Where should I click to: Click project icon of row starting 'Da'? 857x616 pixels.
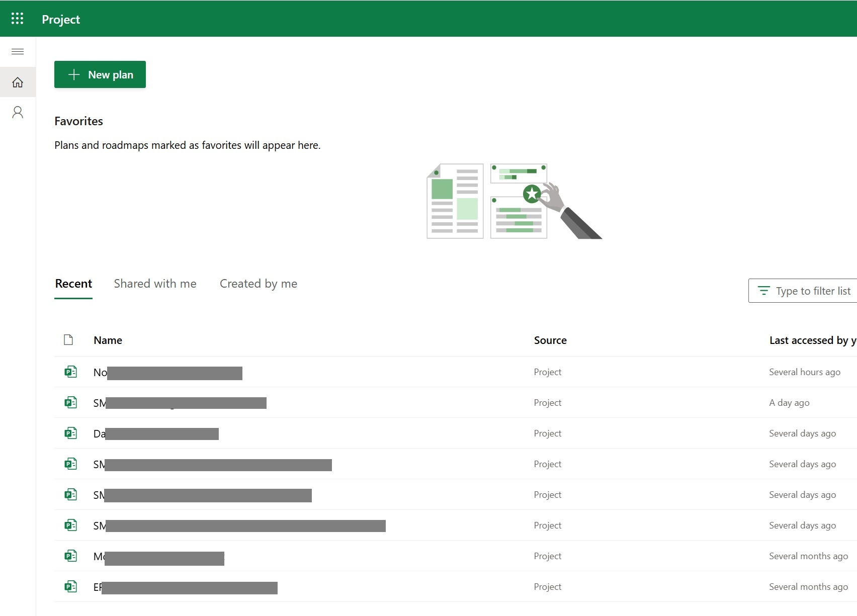coord(71,433)
